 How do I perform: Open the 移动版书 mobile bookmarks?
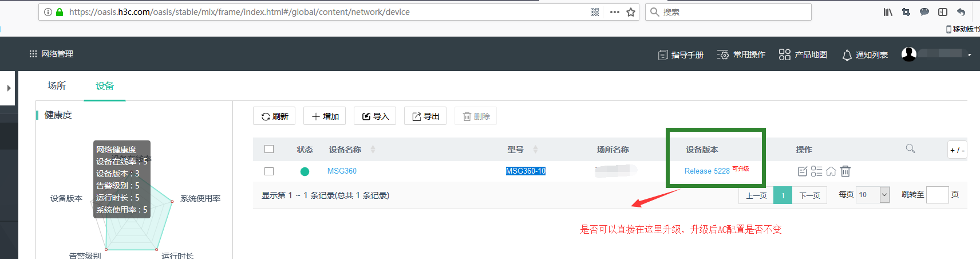point(963,29)
